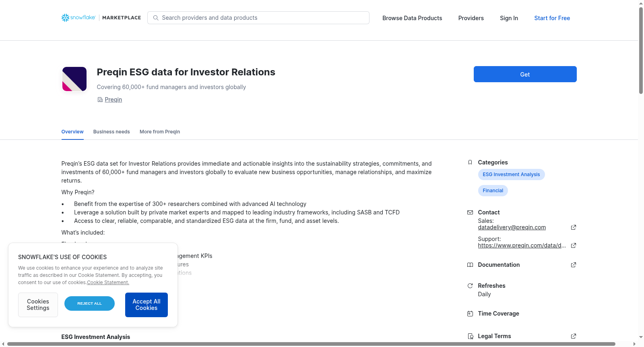Open Legal Terms via its external link icon
Image resolution: width=644 pixels, height=347 pixels.
(x=574, y=336)
